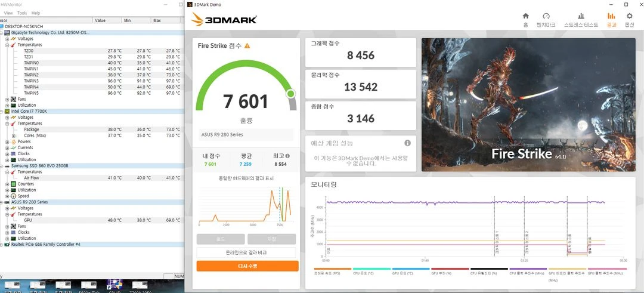Image resolution: width=644 pixels, height=293 pixels.
Task: Click the info icon in 예상 게임 성능
Action: pos(407,143)
